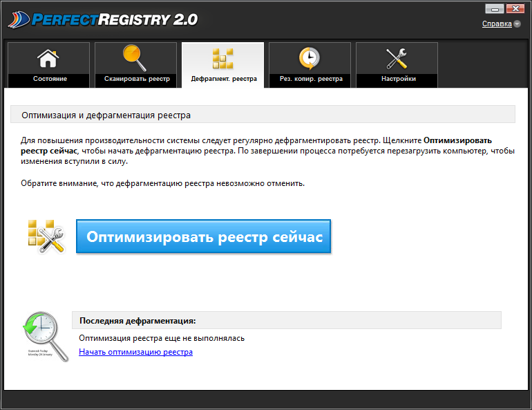Click the clock icon for Рез. копир. реестра

309,58
